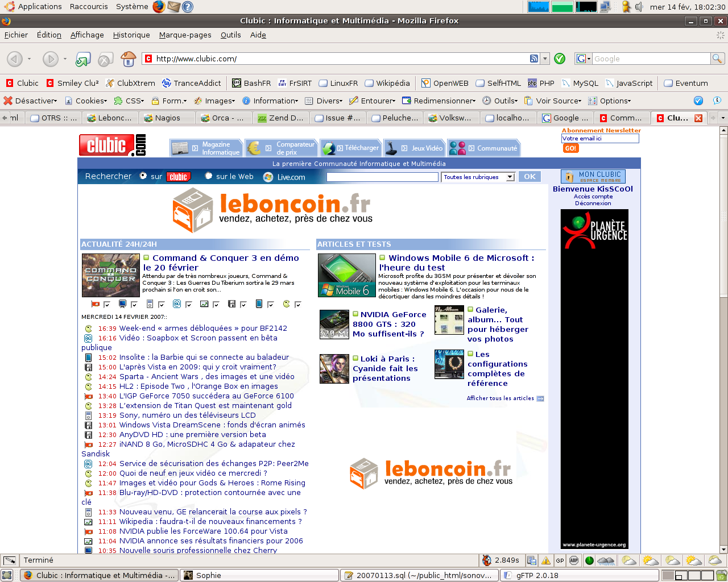The image size is (728, 582).
Task: Click the Déconnexion link
Action: 593,203
